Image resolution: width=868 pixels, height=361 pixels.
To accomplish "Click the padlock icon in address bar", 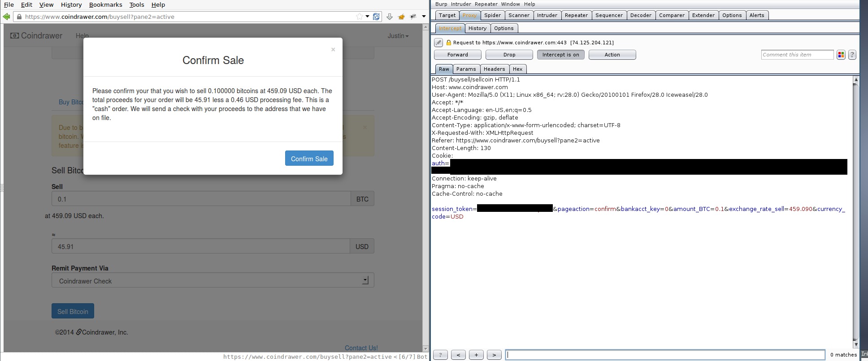I will click(19, 17).
